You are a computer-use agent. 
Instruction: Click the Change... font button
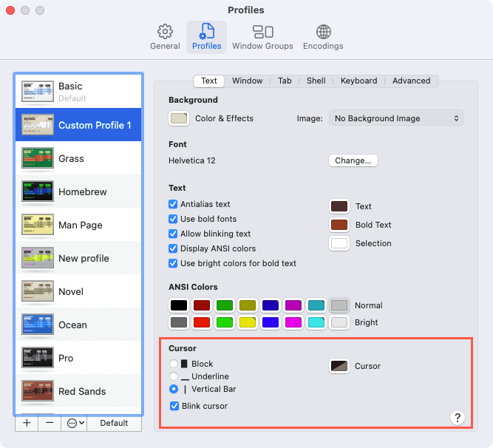click(353, 160)
